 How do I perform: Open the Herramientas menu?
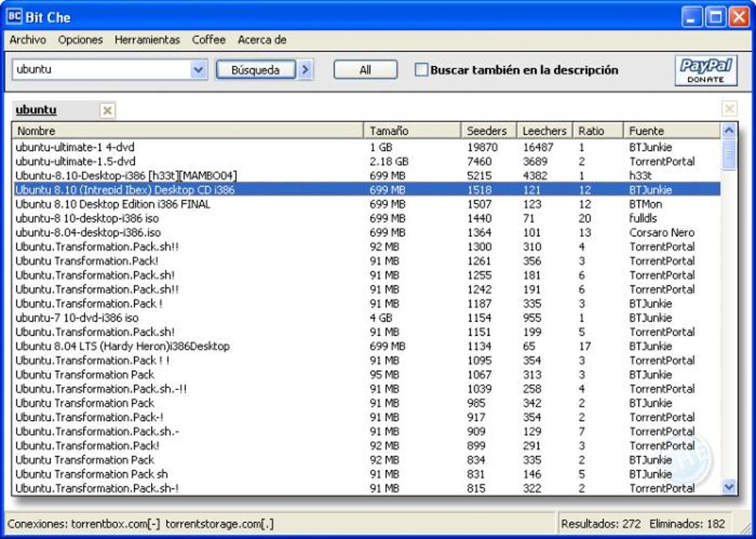pos(147,40)
